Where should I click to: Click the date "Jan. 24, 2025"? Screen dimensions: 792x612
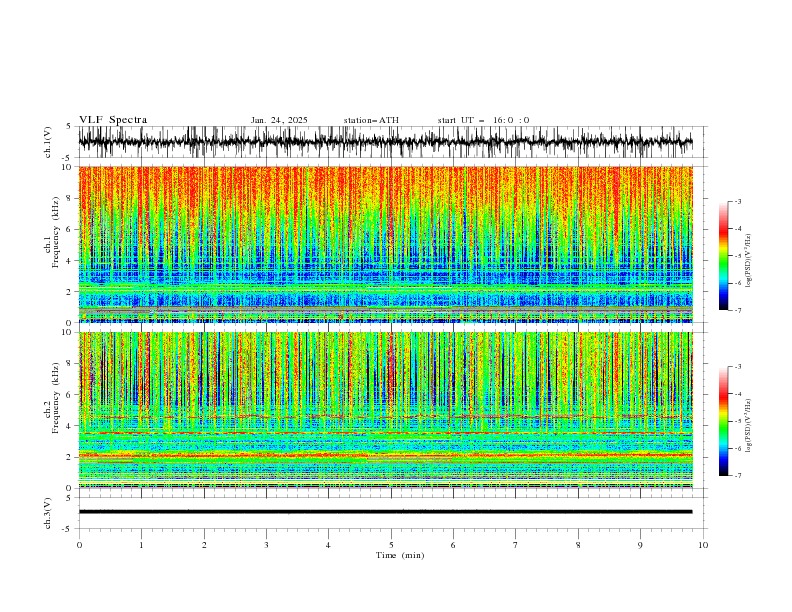pyautogui.click(x=279, y=120)
